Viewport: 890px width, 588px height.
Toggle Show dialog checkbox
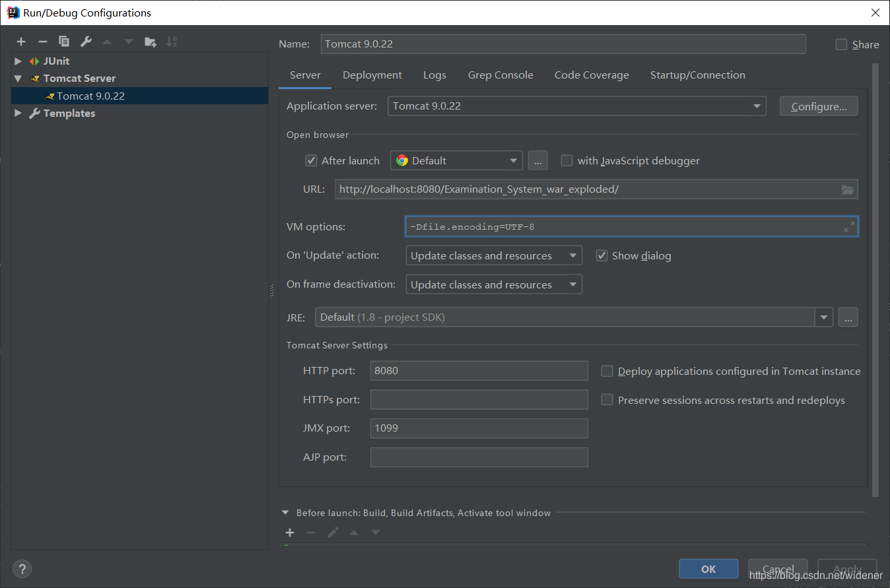click(x=601, y=255)
